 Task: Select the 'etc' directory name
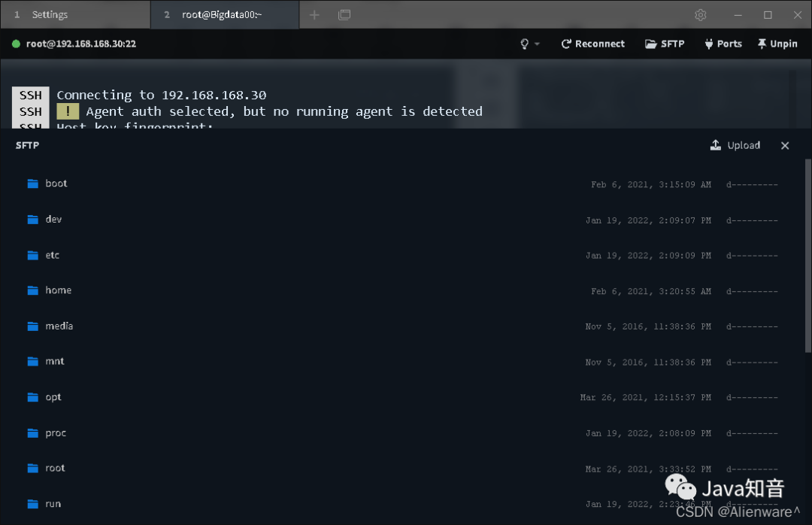coord(53,255)
